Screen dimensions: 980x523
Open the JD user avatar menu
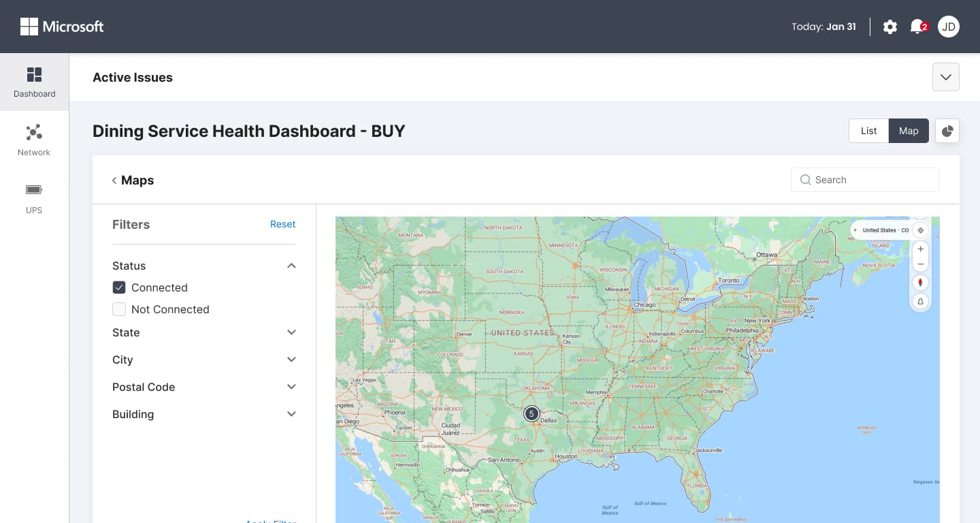click(x=949, y=27)
